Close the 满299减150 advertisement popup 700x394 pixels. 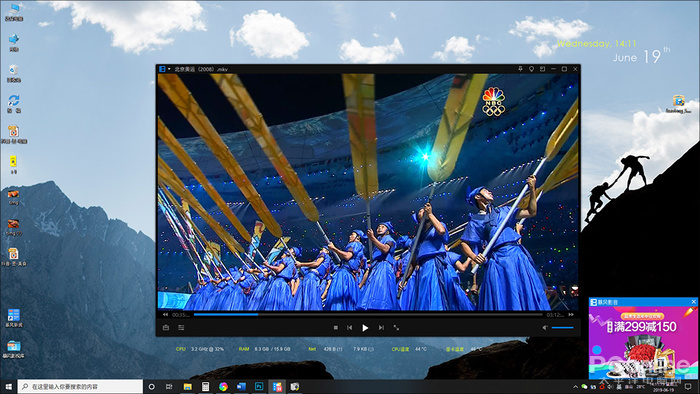tap(693, 302)
